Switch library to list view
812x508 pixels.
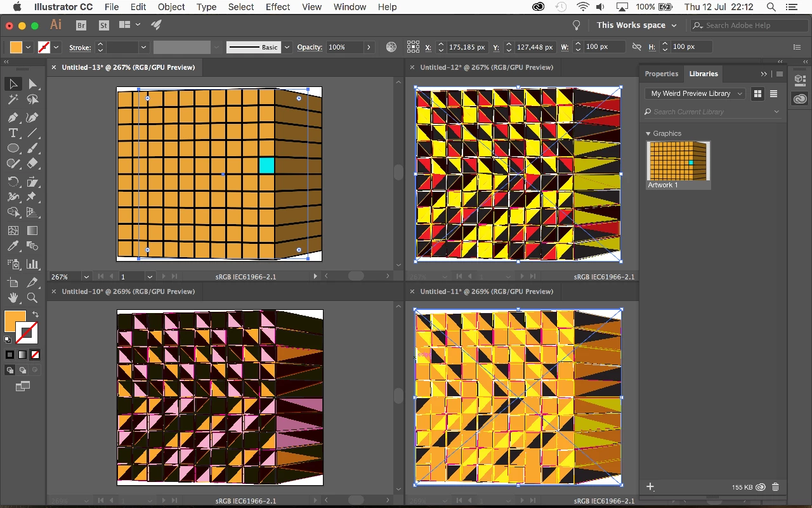coord(773,93)
